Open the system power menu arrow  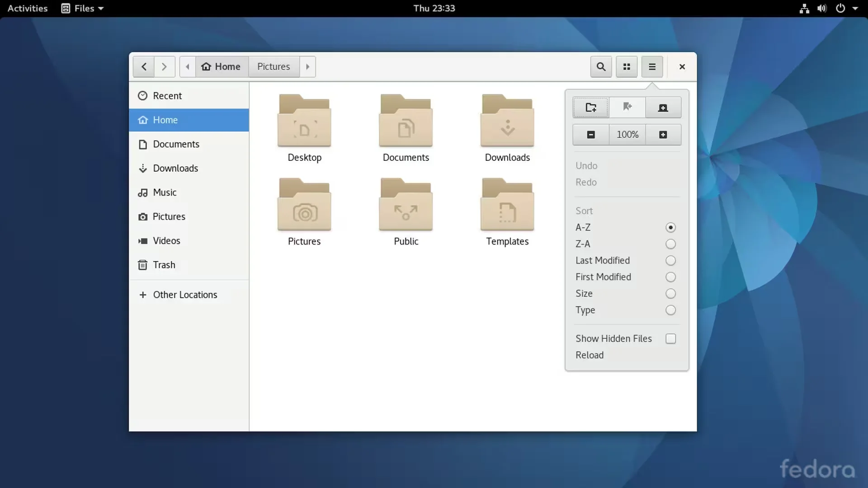click(855, 8)
